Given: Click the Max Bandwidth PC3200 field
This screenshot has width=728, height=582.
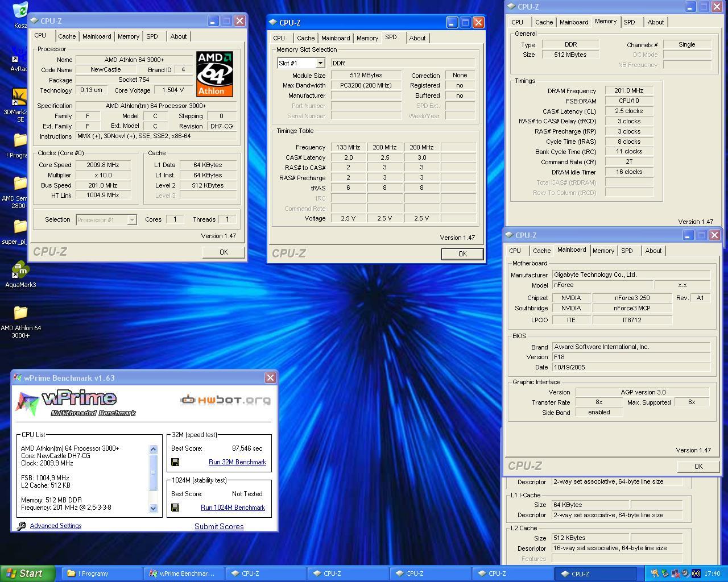Looking at the screenshot, I should point(366,85).
